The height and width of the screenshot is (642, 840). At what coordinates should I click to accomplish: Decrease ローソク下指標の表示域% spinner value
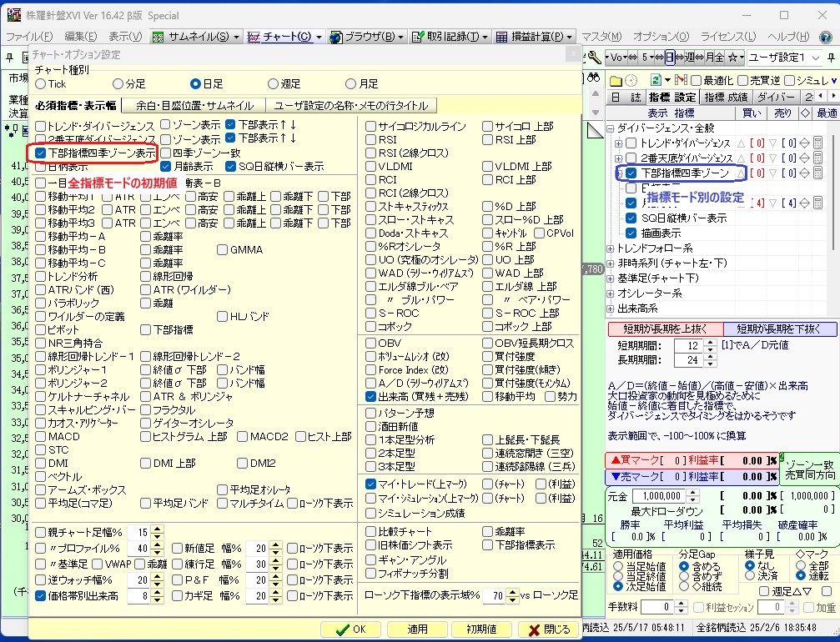coord(512,599)
